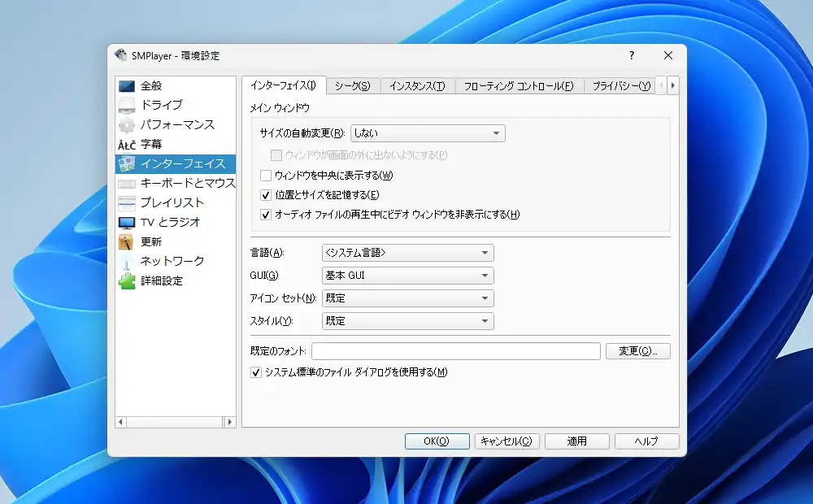Disable 位置とサイズを記憶する option
Image resolution: width=813 pixels, height=504 pixels.
click(264, 194)
